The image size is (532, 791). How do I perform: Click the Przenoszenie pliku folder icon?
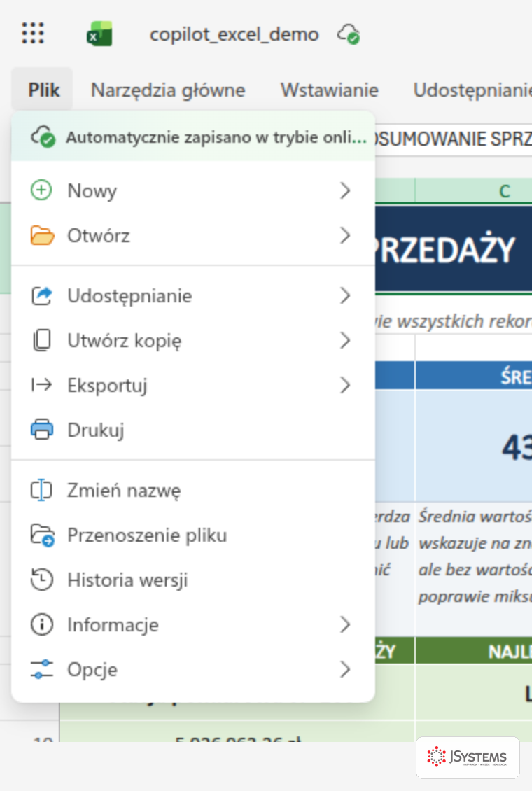pyautogui.click(x=43, y=535)
